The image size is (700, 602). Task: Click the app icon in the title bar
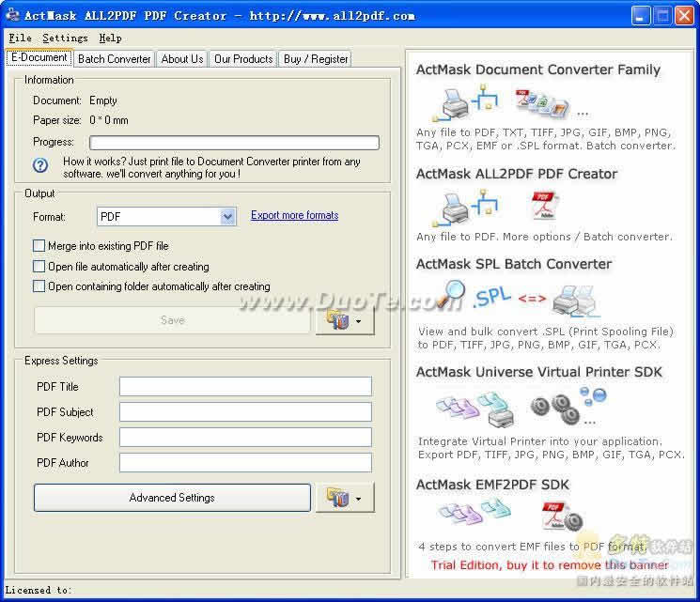13,15
